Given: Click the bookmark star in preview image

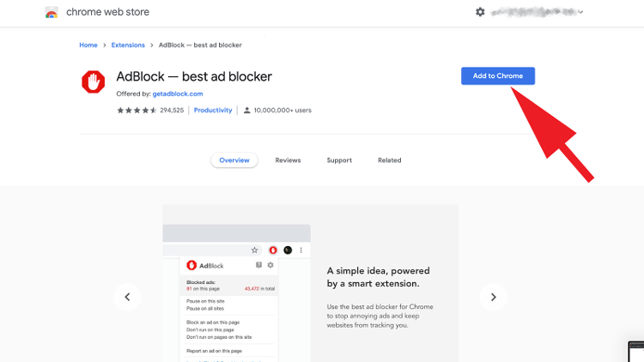Looking at the screenshot, I should [x=254, y=250].
